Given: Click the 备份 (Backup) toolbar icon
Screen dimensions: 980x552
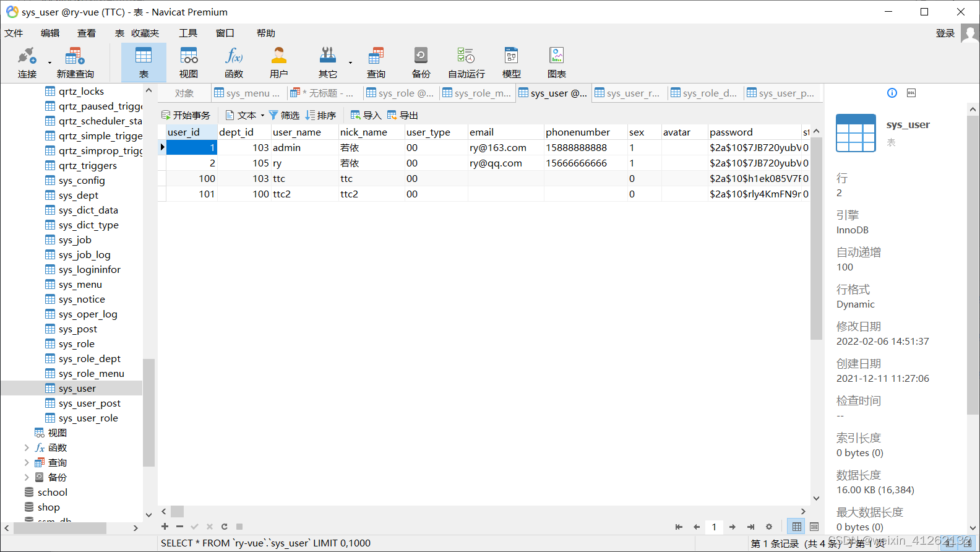Looking at the screenshot, I should (421, 63).
